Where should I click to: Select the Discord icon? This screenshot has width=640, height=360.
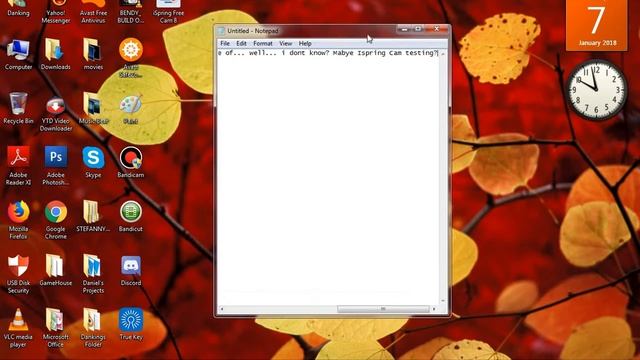(x=131, y=270)
